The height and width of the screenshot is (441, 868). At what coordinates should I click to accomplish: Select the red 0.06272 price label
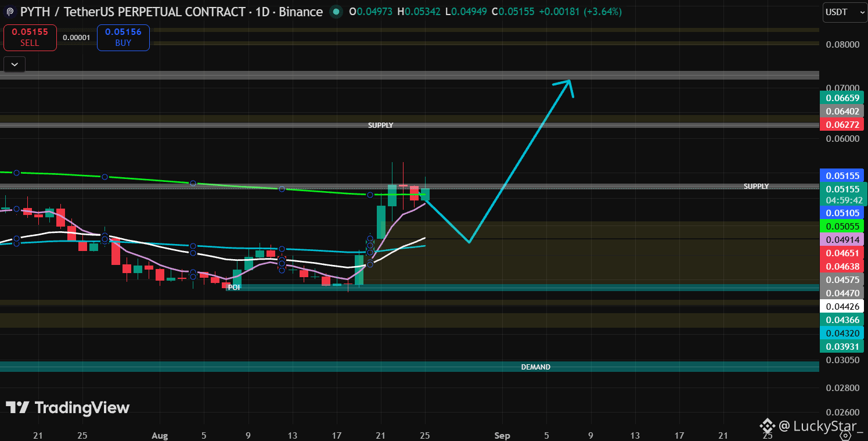point(842,124)
